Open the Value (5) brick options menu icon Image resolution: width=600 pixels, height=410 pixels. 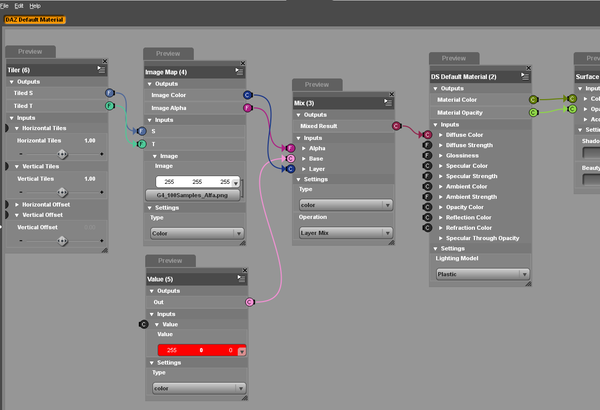coord(241,278)
